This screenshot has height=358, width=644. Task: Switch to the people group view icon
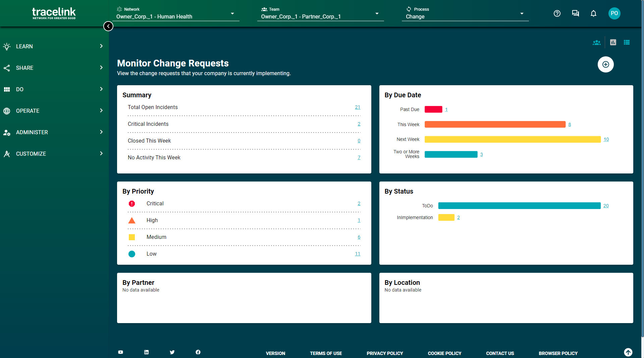(597, 43)
